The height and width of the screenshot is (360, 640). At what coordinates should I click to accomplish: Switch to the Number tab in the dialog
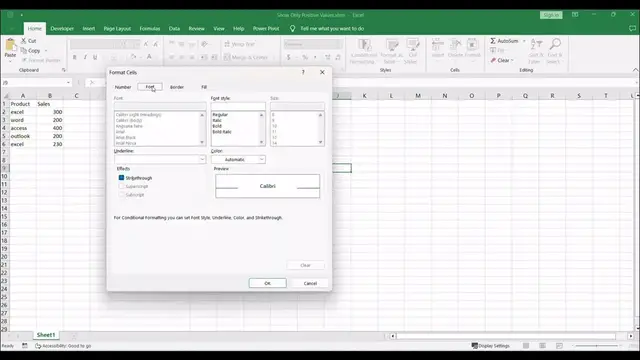(x=123, y=87)
